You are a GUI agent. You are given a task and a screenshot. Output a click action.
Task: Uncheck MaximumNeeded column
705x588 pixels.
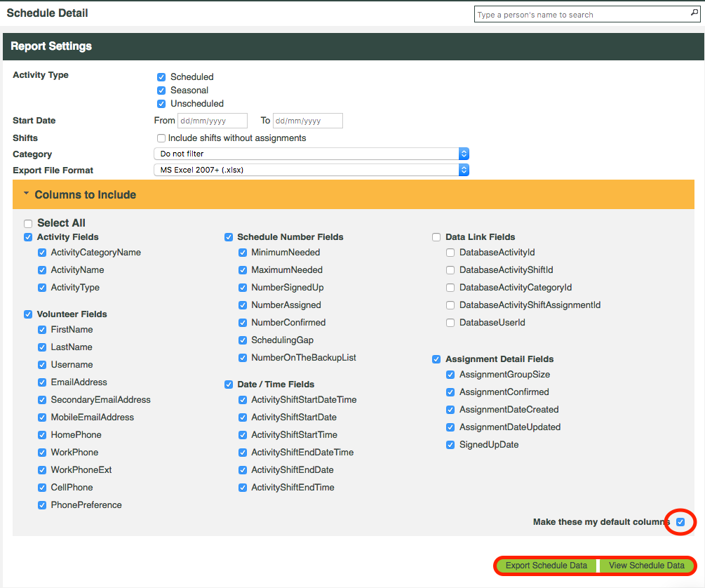pyautogui.click(x=242, y=270)
